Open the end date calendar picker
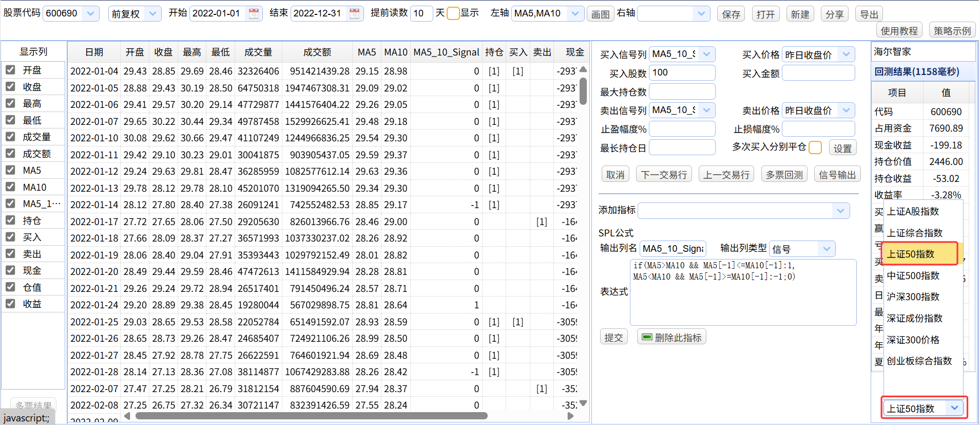 tap(354, 14)
